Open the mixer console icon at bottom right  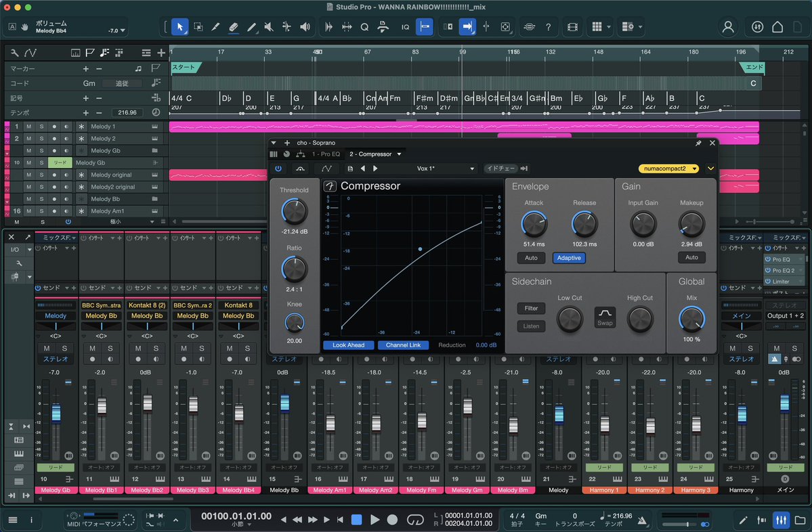pyautogui.click(x=781, y=520)
